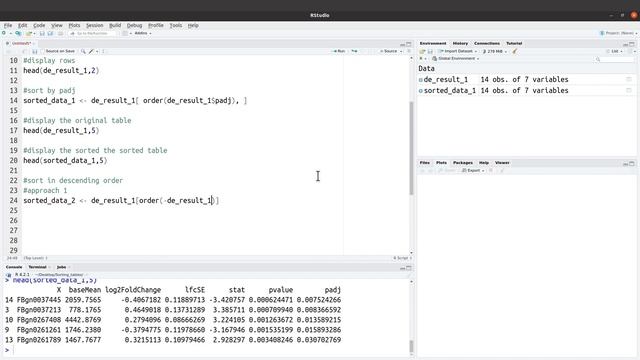Viewport: 640px width, 360px height.
Task: Click line 20 head(sorted_data_1,5) code
Action: click(x=65, y=160)
